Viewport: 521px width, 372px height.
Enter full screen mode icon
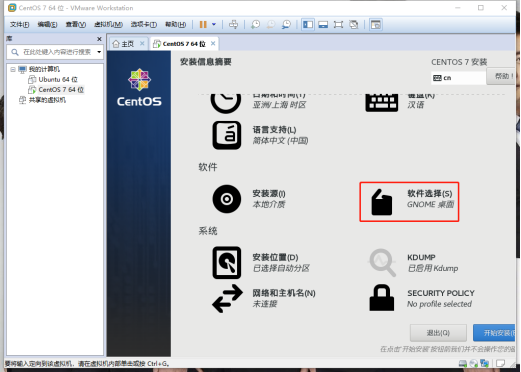(338, 24)
